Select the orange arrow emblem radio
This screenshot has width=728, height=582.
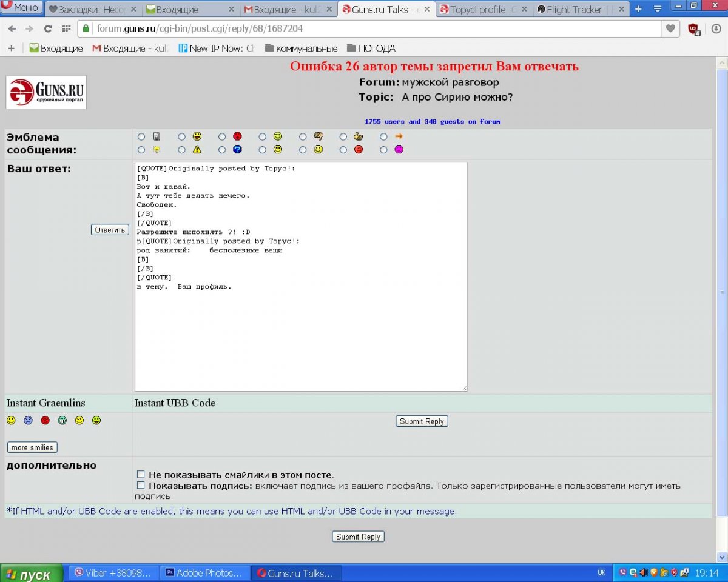[383, 137]
